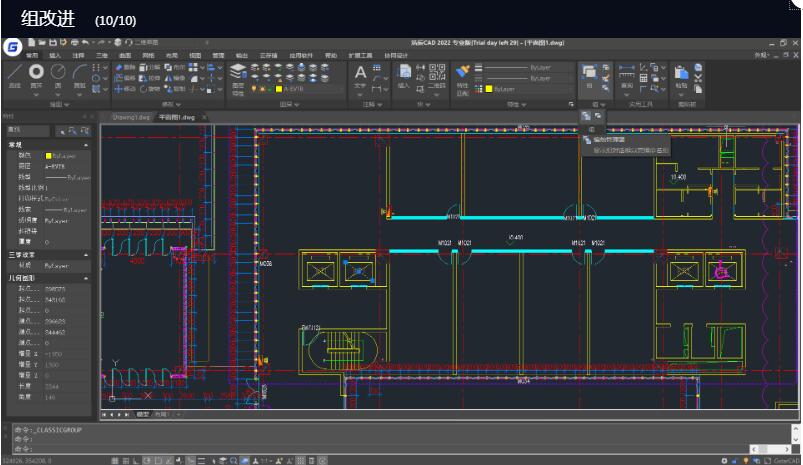The width and height of the screenshot is (803, 465).
Task: Click the Save icon in quick access toolbar
Action: 52,43
